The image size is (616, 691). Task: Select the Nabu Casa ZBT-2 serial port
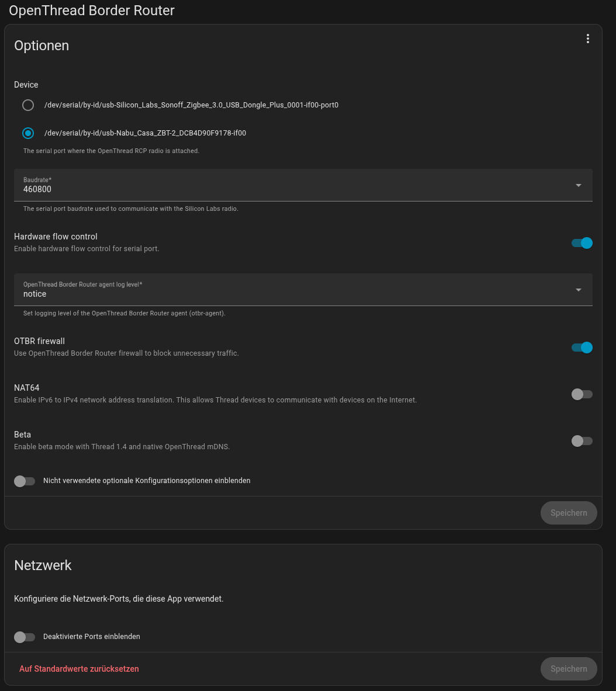pyautogui.click(x=28, y=133)
